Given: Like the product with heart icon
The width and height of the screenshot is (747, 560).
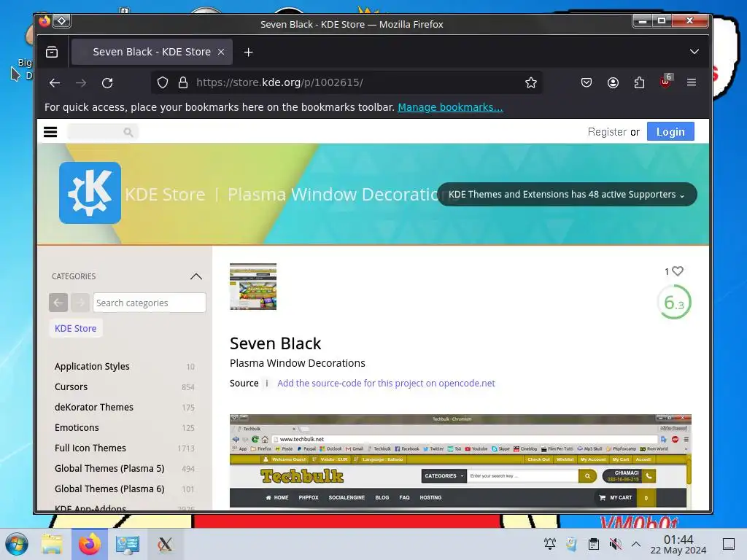Looking at the screenshot, I should (x=678, y=271).
